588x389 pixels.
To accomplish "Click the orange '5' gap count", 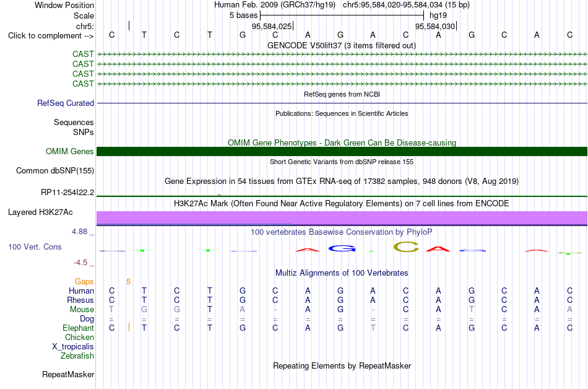I will pos(128,282).
